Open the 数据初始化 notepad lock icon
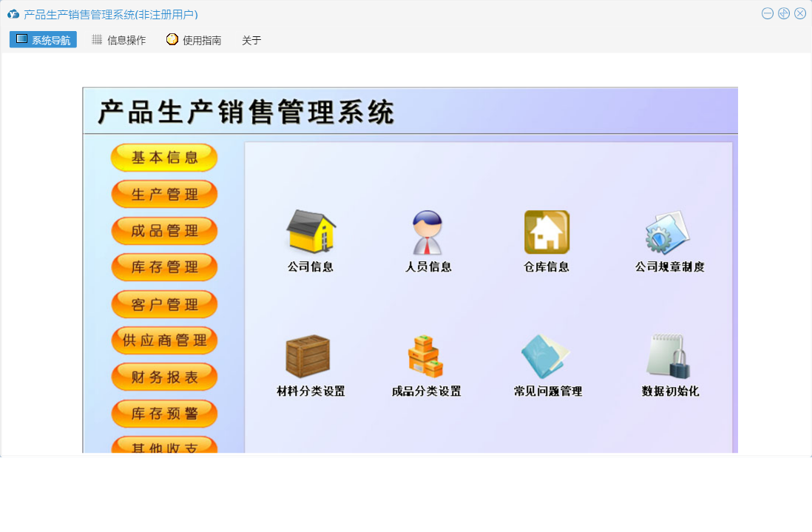 (x=669, y=356)
